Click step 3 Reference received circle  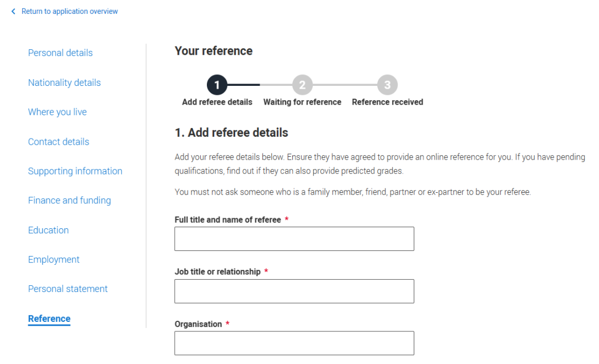coord(387,85)
